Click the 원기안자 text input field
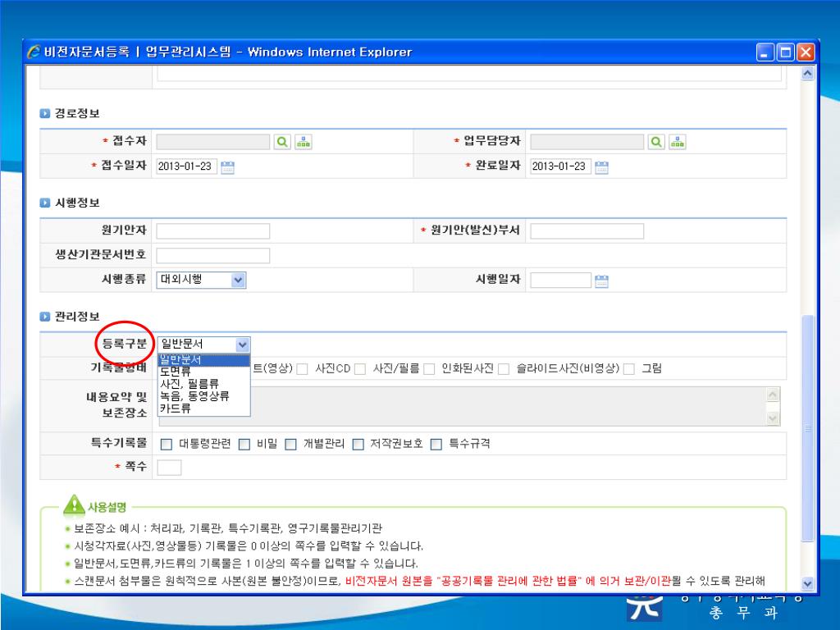Viewport: 840px width, 630px height. [212, 231]
